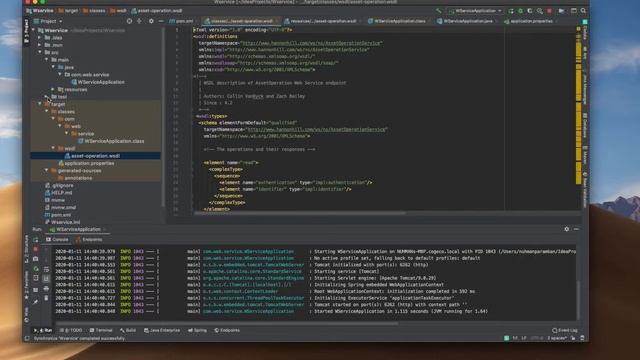Select application.properties in Project tree
The width and height of the screenshot is (640, 360).
(86, 163)
